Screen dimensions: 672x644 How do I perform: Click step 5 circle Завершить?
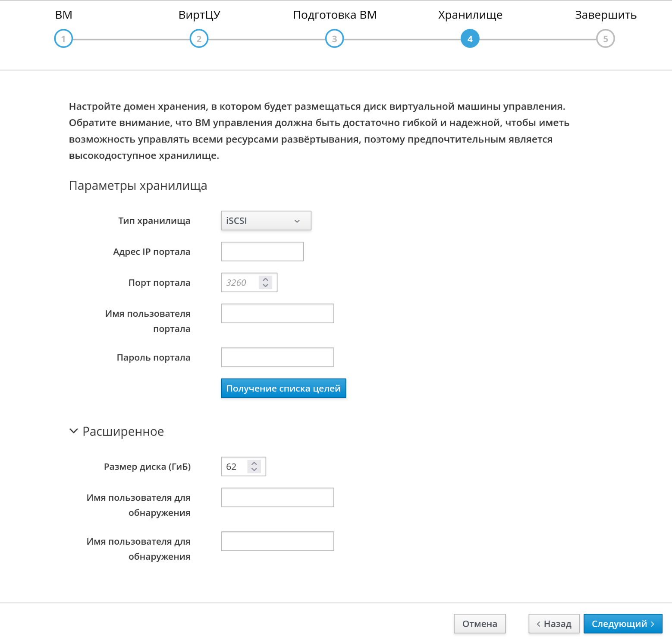[605, 39]
